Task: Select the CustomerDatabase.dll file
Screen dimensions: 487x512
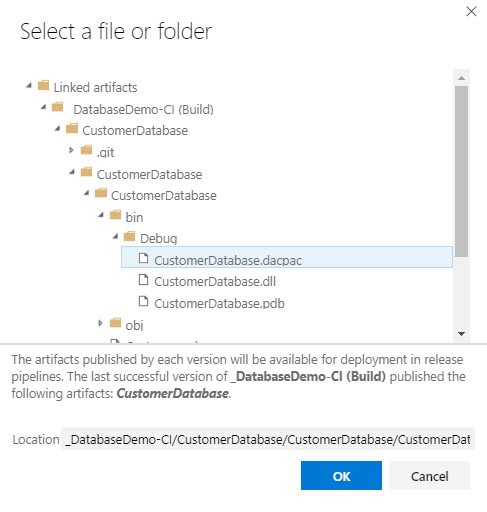Action: click(215, 282)
